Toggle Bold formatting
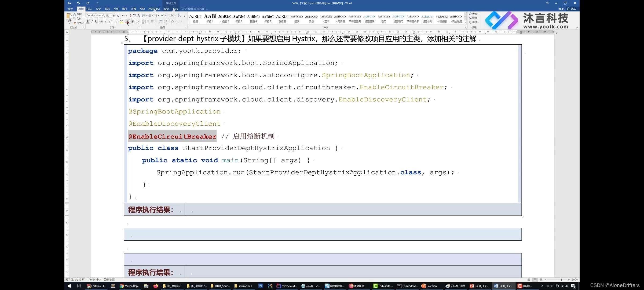Image resolution: width=644 pixels, height=290 pixels. tap(88, 21)
